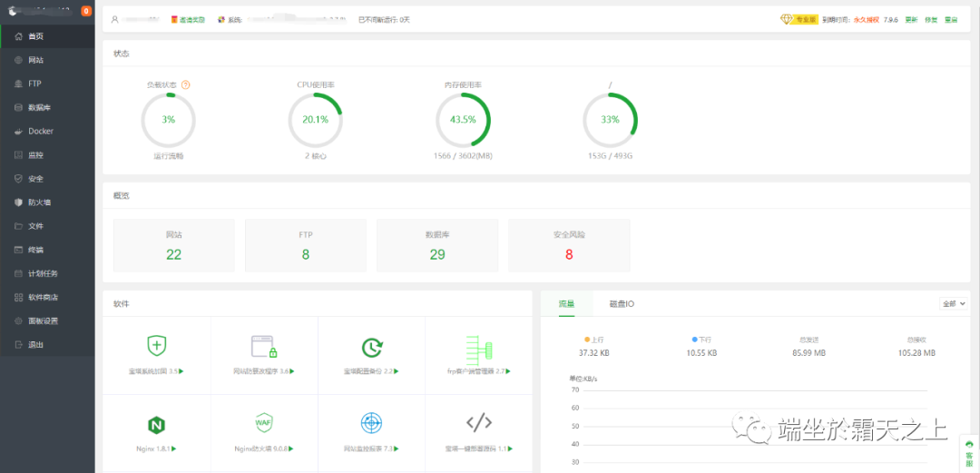Expand the 全部 network interface dropdown
Viewport: 980px width, 473px height.
(954, 304)
